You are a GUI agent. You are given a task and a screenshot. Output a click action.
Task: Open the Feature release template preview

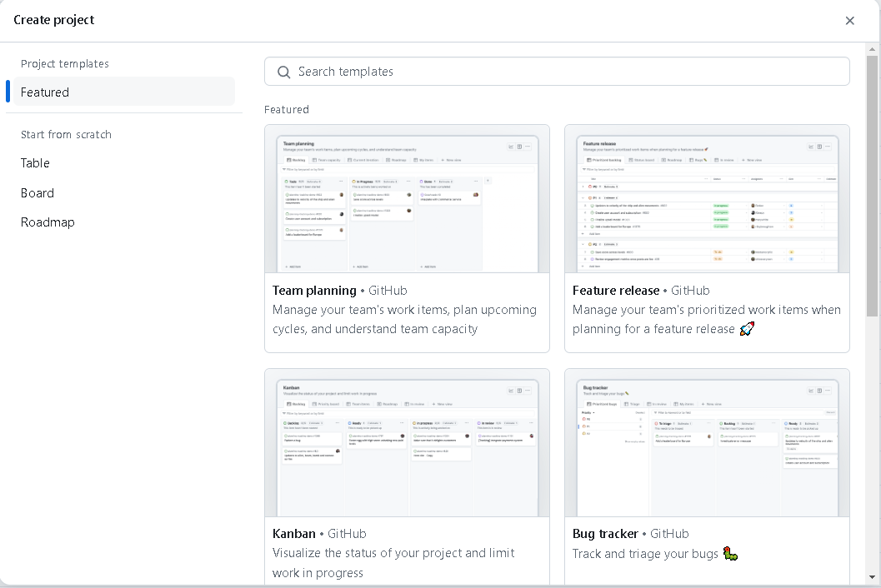(707, 199)
